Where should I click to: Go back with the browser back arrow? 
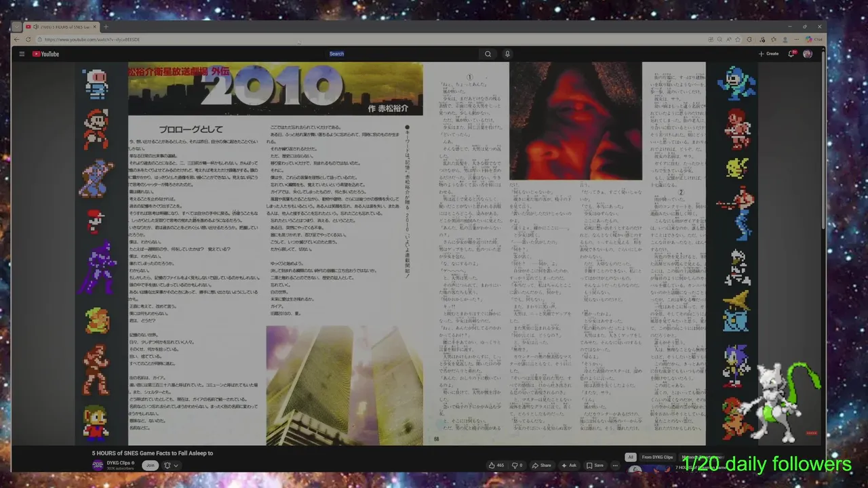coord(18,39)
